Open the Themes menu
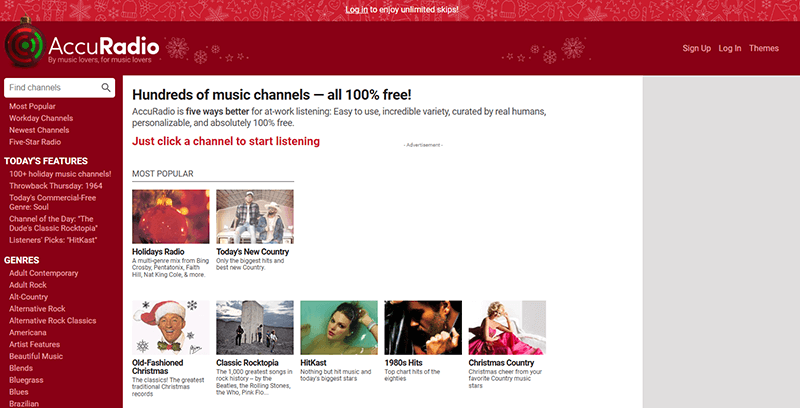Viewport: 800px width, 408px height. tap(764, 48)
